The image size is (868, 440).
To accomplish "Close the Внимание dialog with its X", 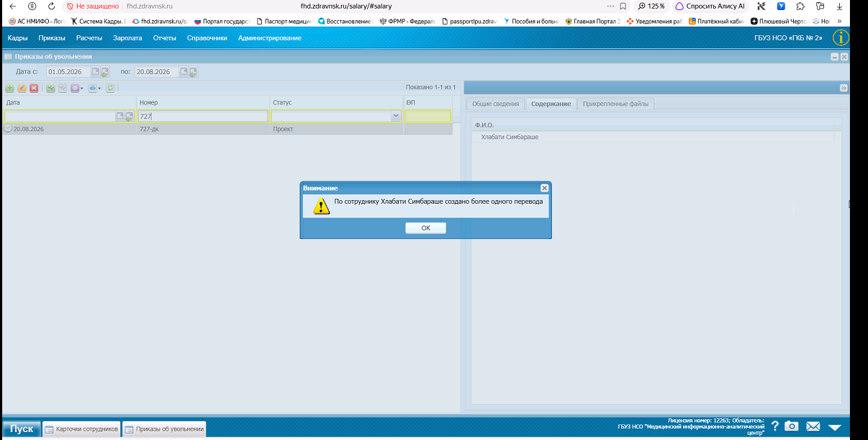I will [x=544, y=188].
